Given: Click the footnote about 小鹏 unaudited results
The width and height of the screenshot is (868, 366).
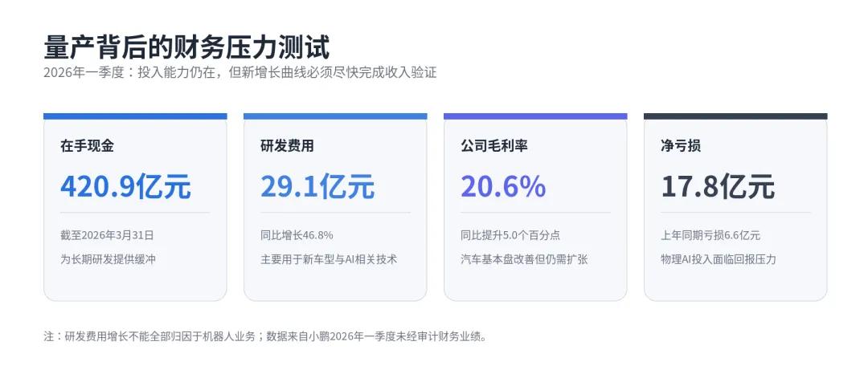Looking at the screenshot, I should [266, 336].
